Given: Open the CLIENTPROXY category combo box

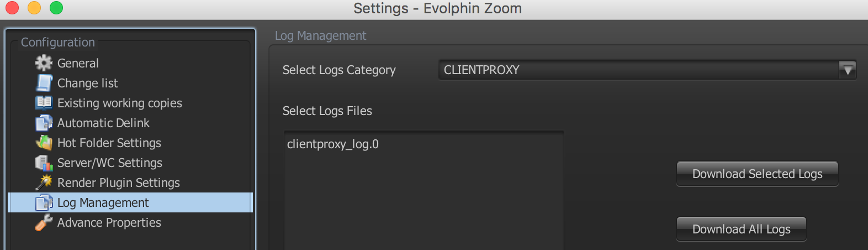Looking at the screenshot, I should [x=647, y=70].
